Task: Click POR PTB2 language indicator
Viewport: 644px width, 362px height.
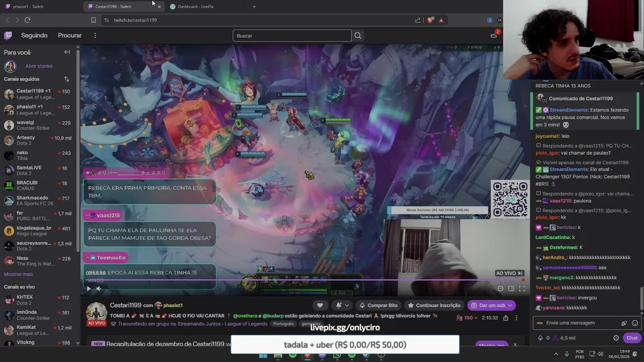Action: tap(580, 354)
